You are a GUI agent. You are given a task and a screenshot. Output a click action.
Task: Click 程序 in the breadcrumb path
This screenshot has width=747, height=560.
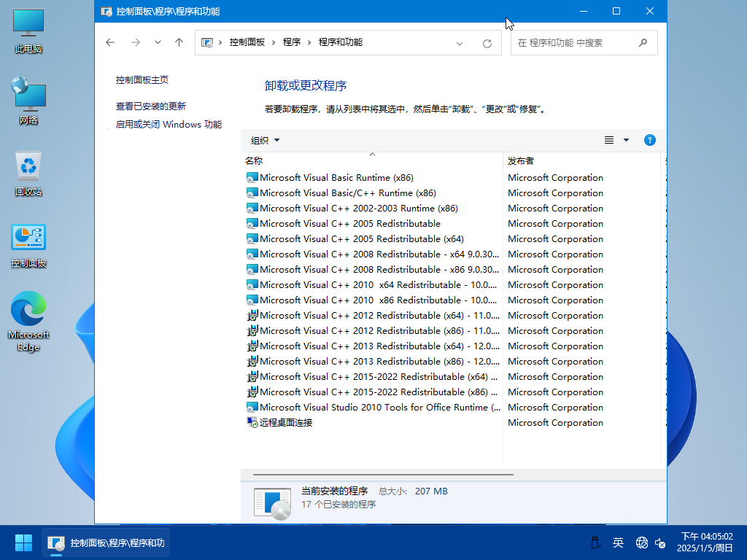tap(292, 42)
